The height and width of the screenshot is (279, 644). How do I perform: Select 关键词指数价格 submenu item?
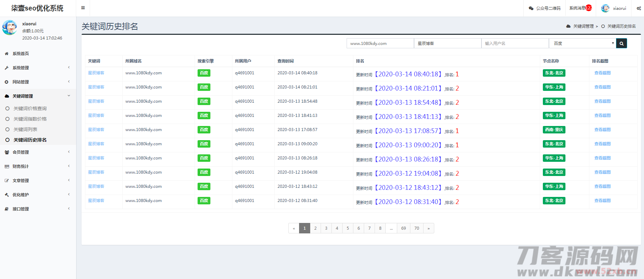[x=30, y=119]
